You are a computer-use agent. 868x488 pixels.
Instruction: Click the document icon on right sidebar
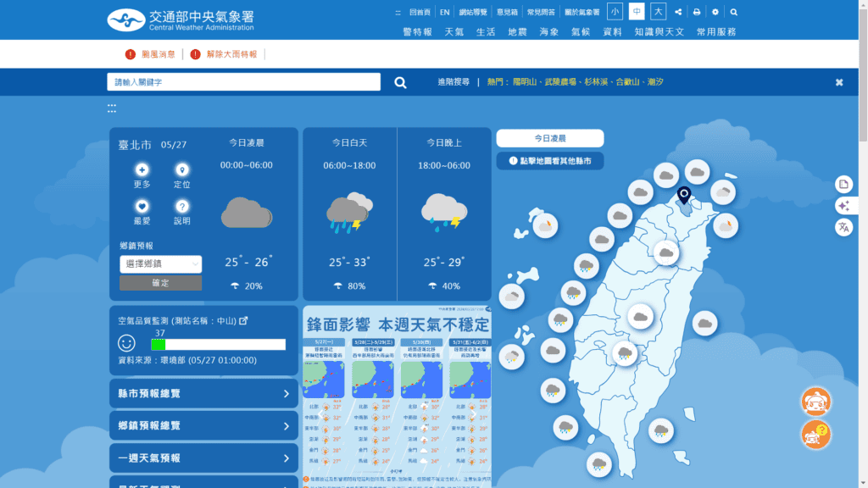click(843, 184)
